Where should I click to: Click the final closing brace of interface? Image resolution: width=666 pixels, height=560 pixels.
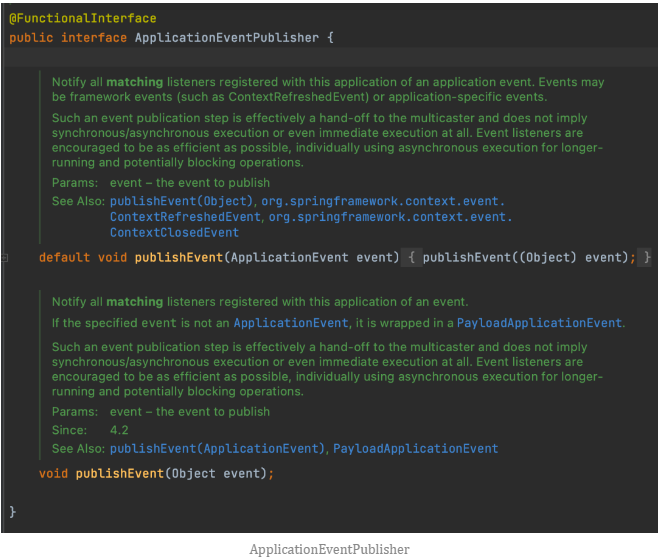coord(13,512)
